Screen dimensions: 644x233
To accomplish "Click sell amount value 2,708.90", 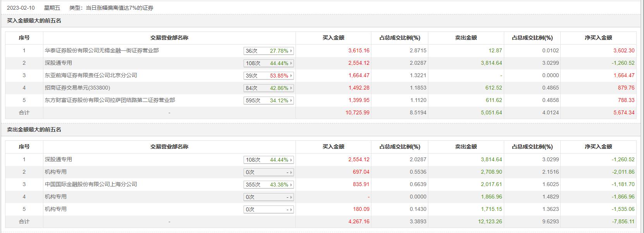I will 491,172.
